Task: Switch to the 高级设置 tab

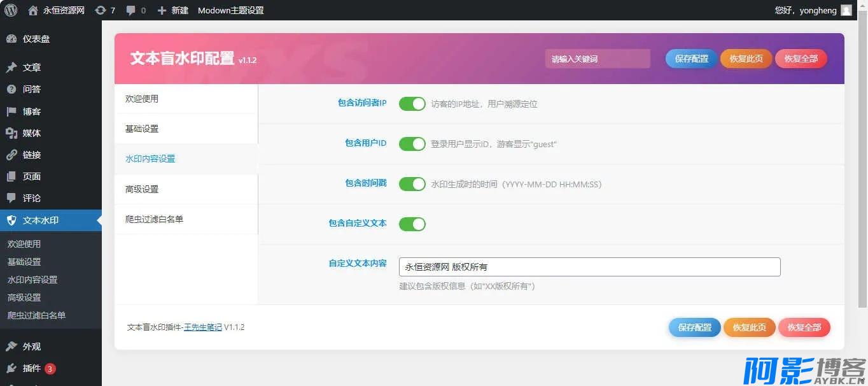Action: click(x=142, y=189)
